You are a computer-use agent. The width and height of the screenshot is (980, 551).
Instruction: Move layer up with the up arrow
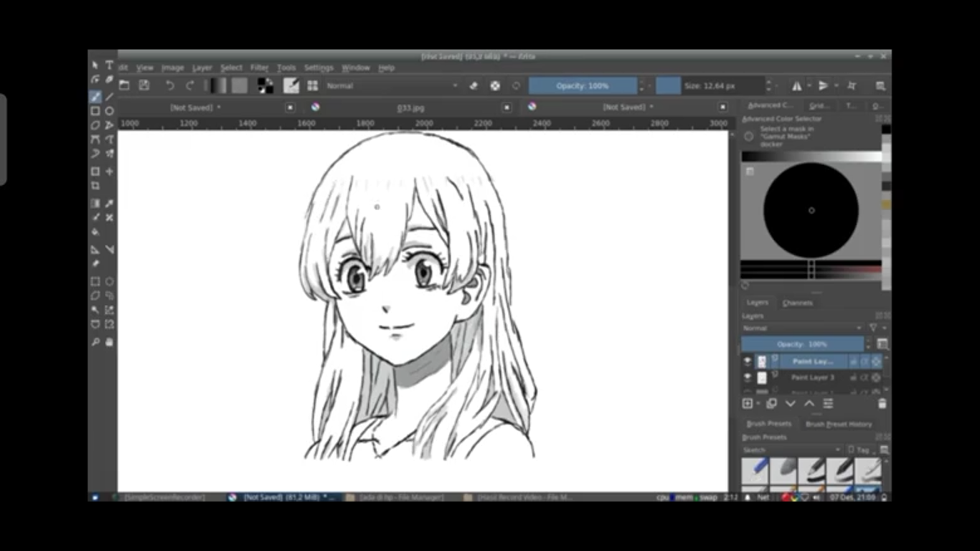click(x=809, y=404)
